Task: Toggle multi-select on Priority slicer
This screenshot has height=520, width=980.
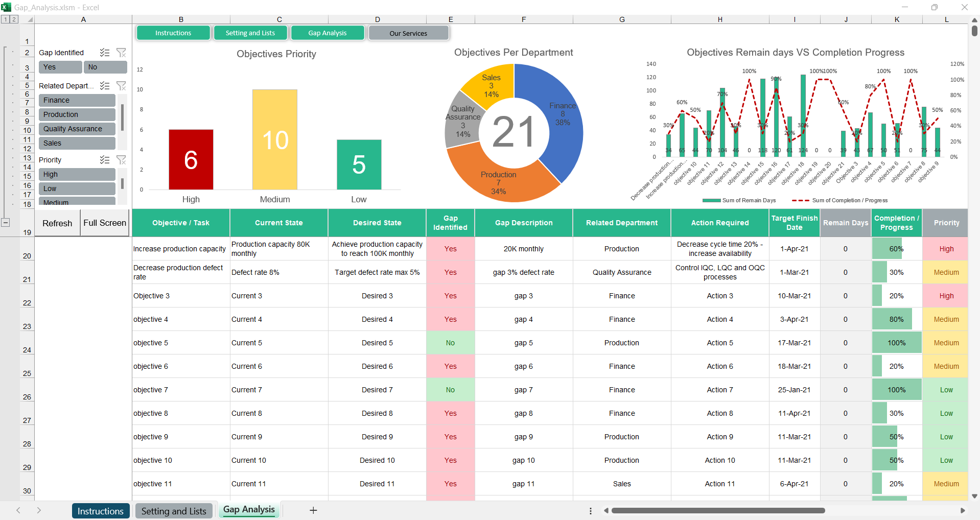Action: pos(105,160)
